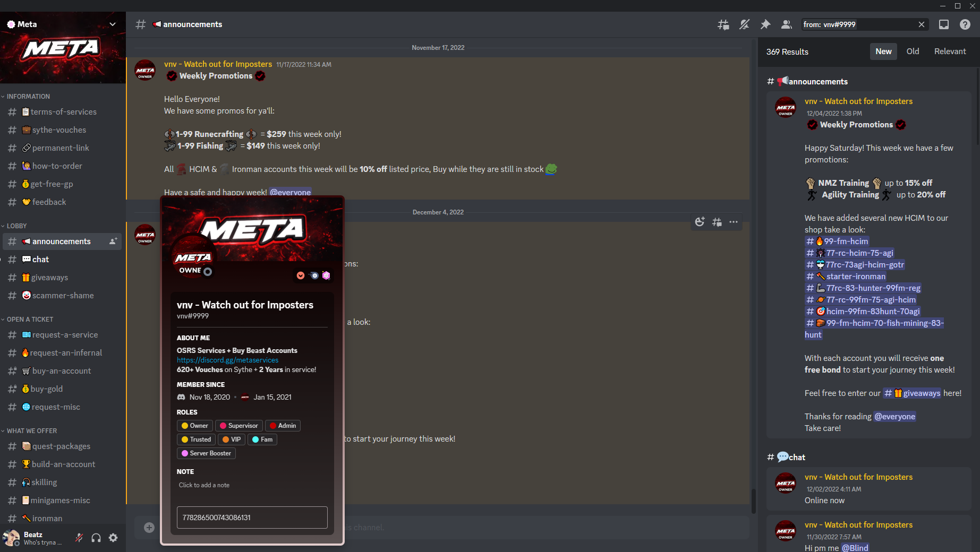Click the @Blind mention in search results
Screen dimensions: 980x552
[x=855, y=548]
